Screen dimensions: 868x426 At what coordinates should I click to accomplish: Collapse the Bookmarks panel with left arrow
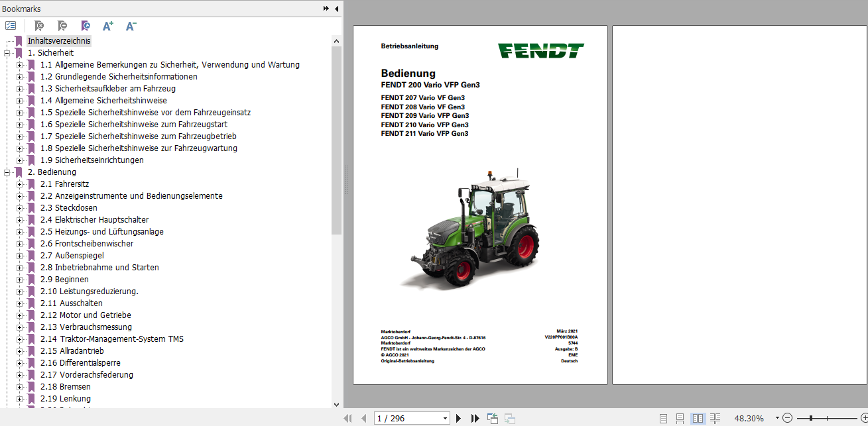(x=336, y=9)
